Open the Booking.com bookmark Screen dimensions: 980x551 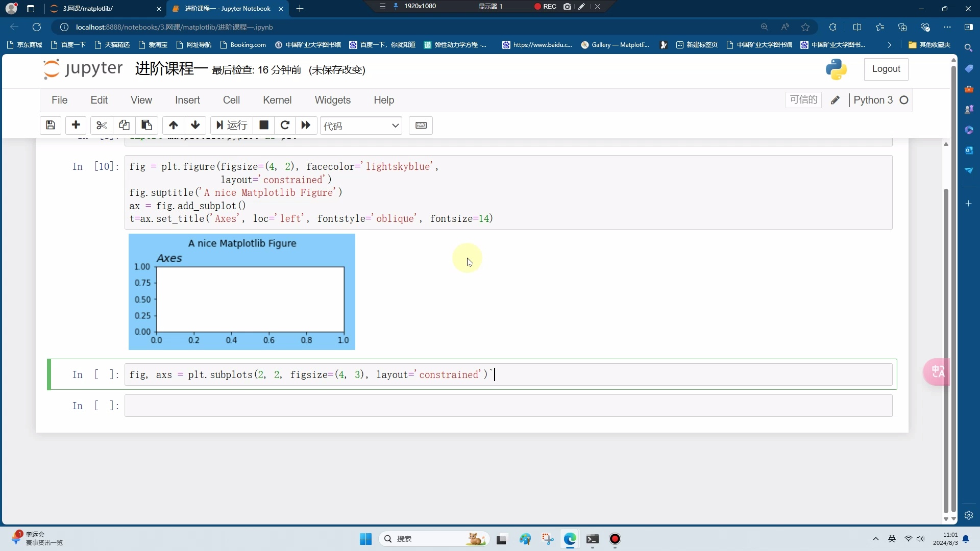(243, 45)
